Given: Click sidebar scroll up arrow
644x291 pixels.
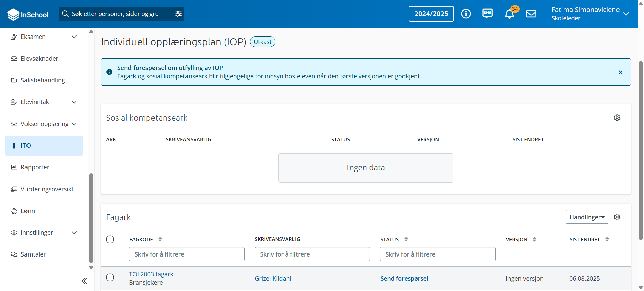Looking at the screenshot, I should click(91, 31).
